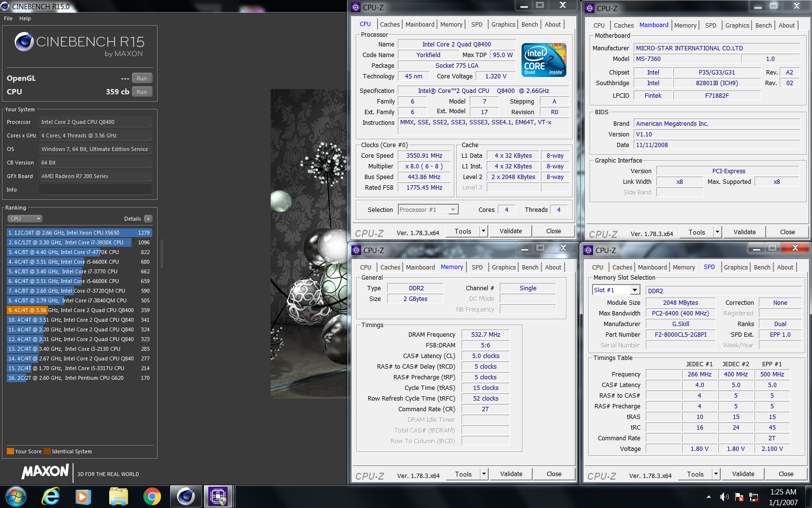This screenshot has width=812, height=508.
Task: Click Close button in Memory window
Action: click(x=554, y=474)
